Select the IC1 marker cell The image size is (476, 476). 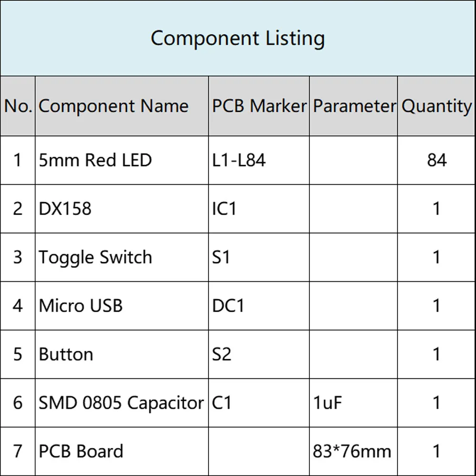(x=259, y=208)
